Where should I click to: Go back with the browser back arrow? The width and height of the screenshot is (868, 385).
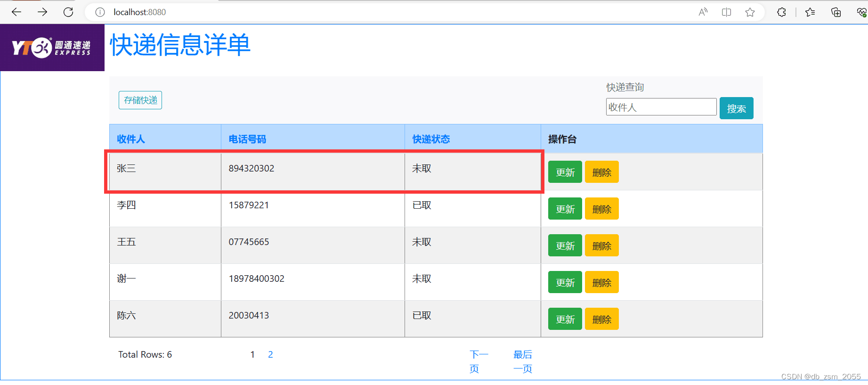pyautogui.click(x=16, y=12)
